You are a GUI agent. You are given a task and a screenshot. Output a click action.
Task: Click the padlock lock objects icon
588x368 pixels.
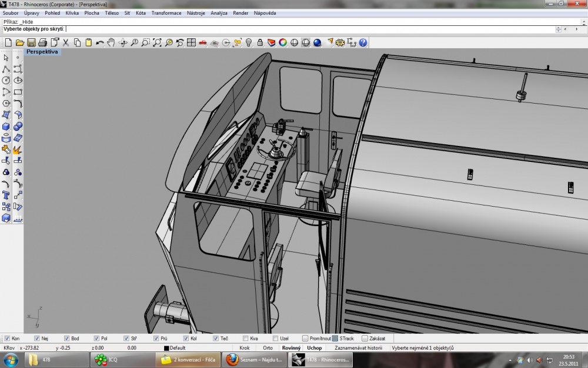pos(260,42)
